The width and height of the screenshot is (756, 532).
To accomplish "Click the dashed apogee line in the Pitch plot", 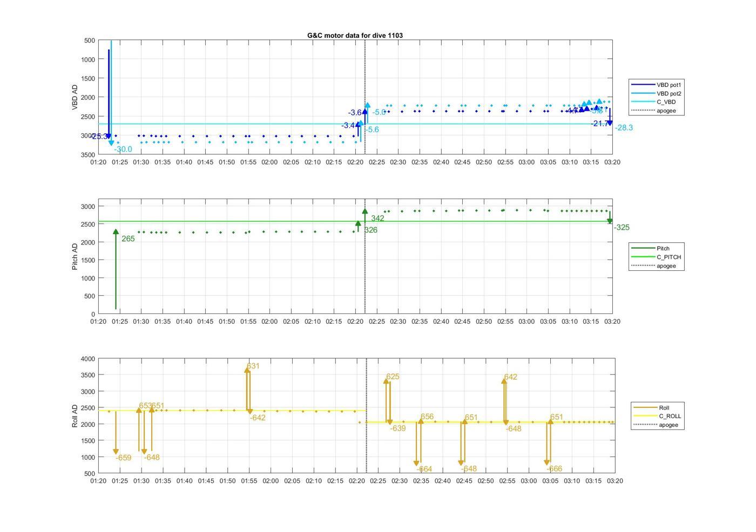I will [x=365, y=256].
